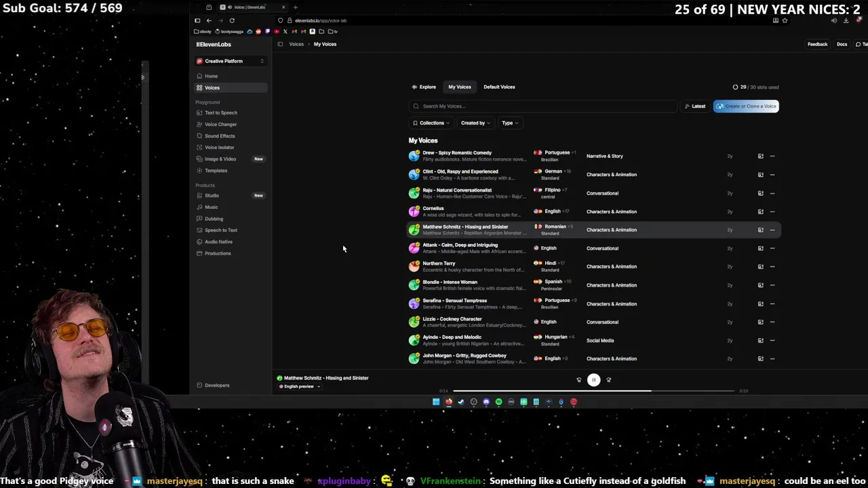The image size is (868, 488).
Task: Open a new browser tab
Action: (295, 7)
